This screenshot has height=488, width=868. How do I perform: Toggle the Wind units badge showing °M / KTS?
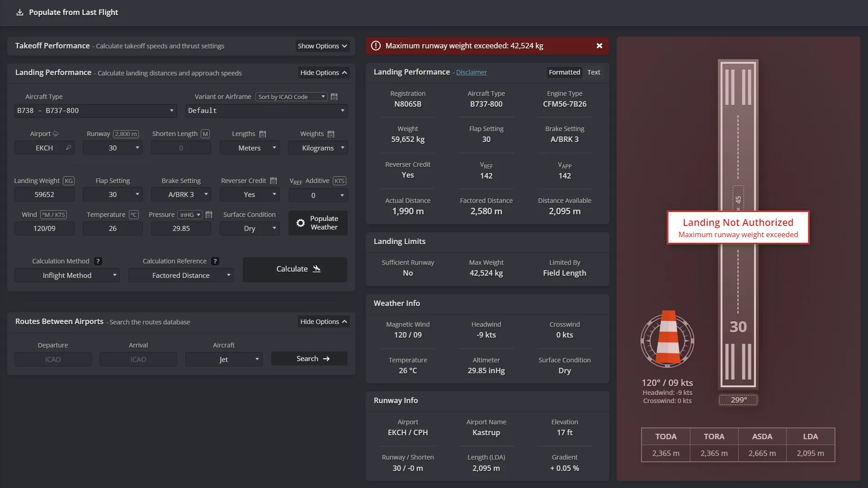pyautogui.click(x=53, y=215)
